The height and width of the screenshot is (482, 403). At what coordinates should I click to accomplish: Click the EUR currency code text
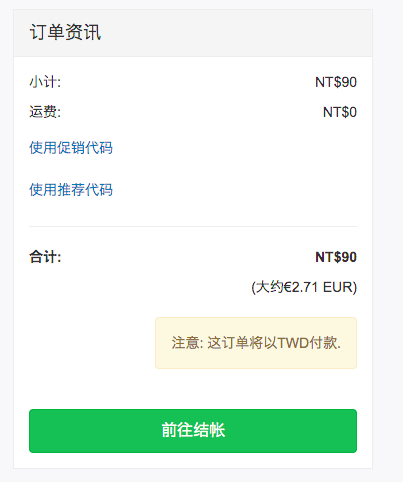tap(338, 287)
